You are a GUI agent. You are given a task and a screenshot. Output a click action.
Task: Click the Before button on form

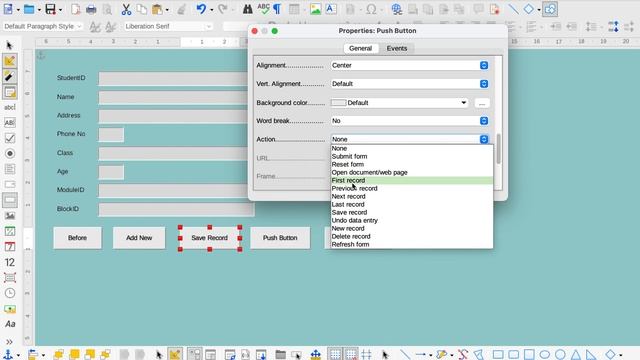click(x=77, y=238)
